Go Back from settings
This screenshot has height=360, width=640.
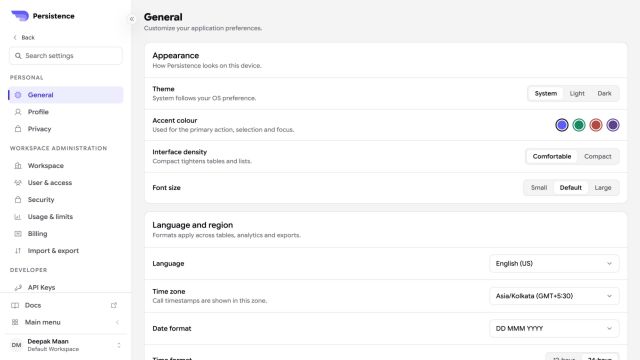[24, 38]
